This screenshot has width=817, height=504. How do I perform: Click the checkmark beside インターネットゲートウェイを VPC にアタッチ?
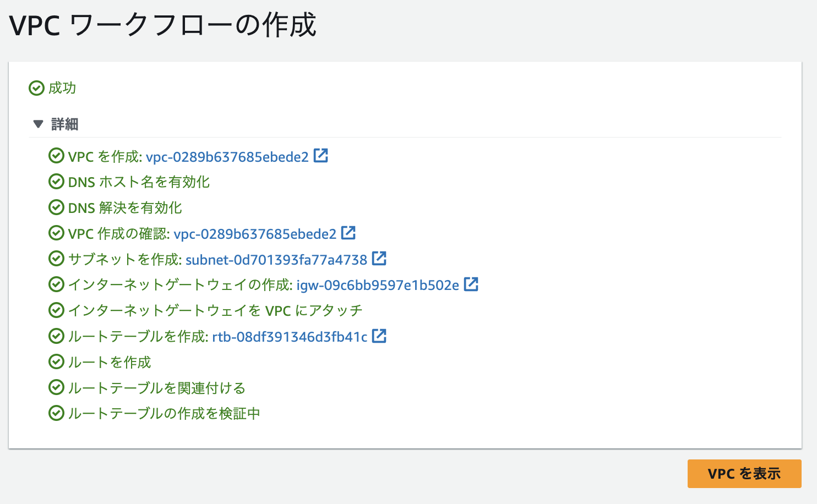coord(57,310)
